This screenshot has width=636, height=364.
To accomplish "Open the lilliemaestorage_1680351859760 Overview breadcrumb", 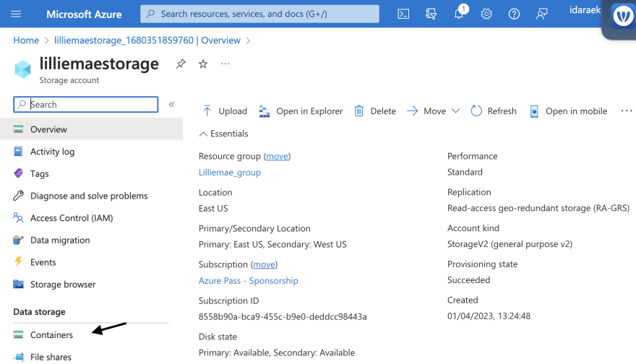I will point(147,40).
